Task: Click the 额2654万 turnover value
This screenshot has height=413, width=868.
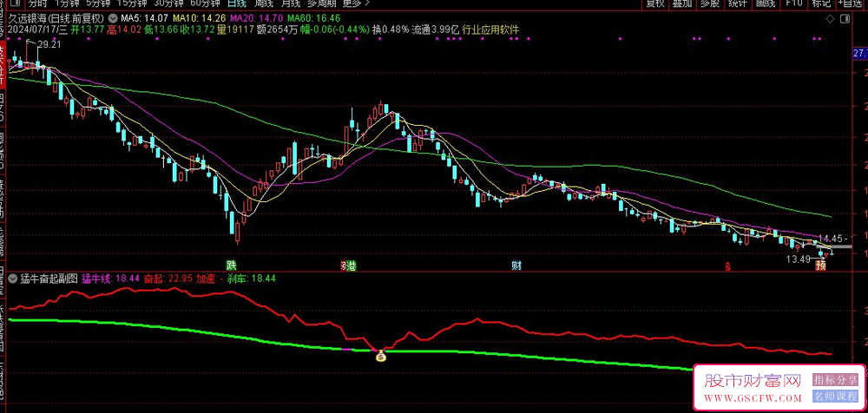Action: coord(279,29)
